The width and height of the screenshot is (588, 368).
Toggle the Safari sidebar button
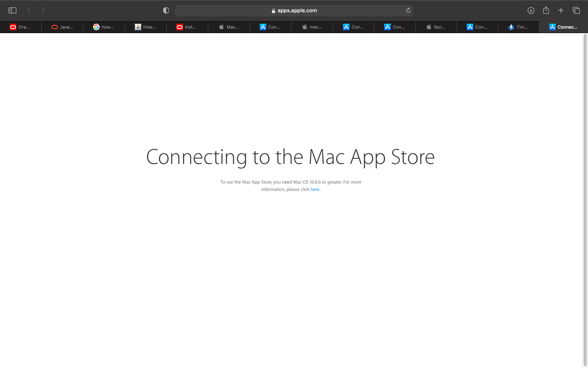[12, 11]
